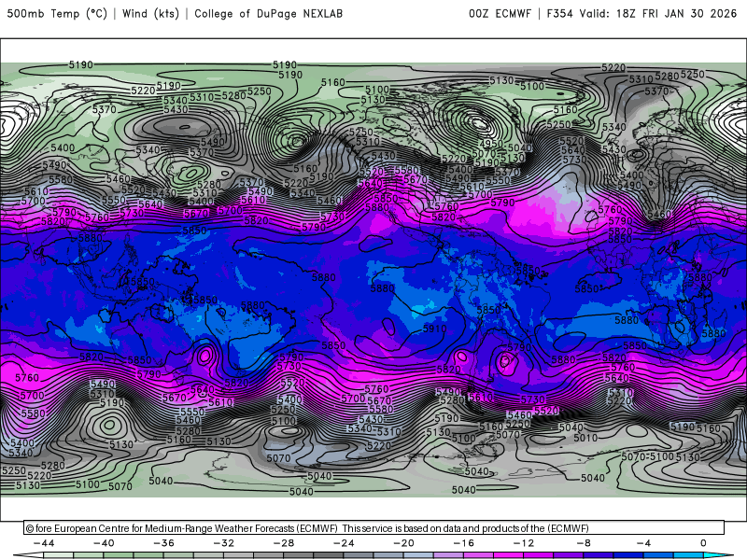Click the "Valid: 18Z FRI JAN 30 2026" text
The height and width of the screenshot is (560, 747).
tap(658, 13)
